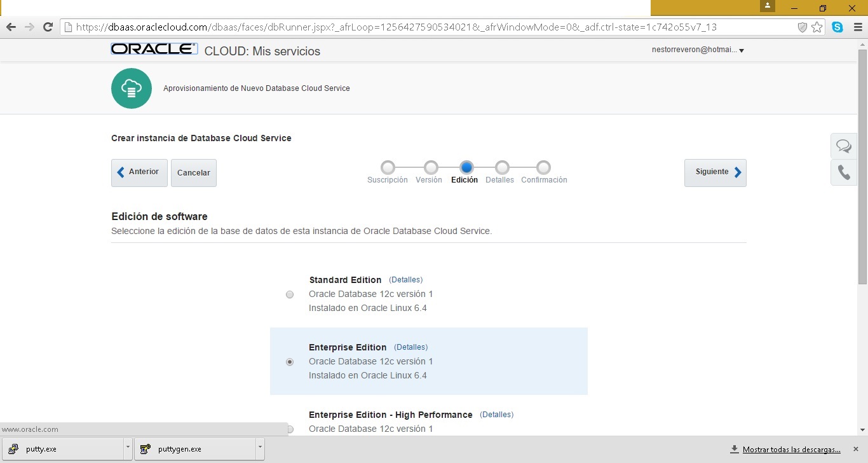
Task: Open the chat bubble support icon
Action: 843,146
